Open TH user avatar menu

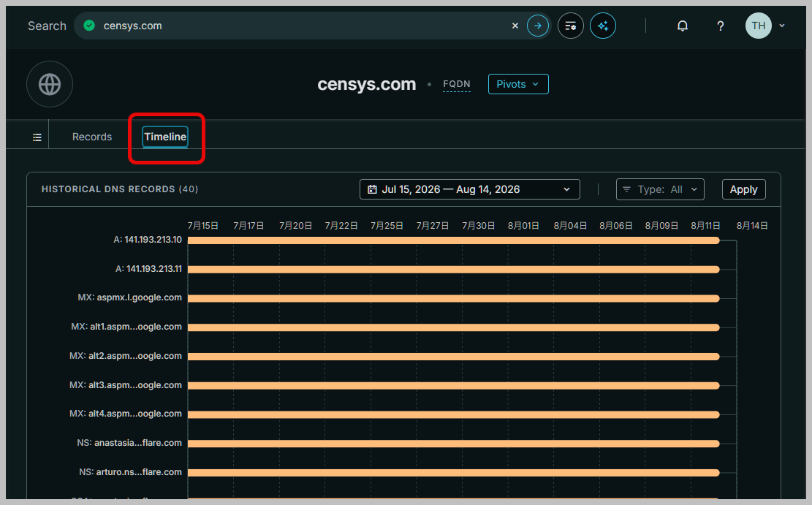(x=758, y=26)
